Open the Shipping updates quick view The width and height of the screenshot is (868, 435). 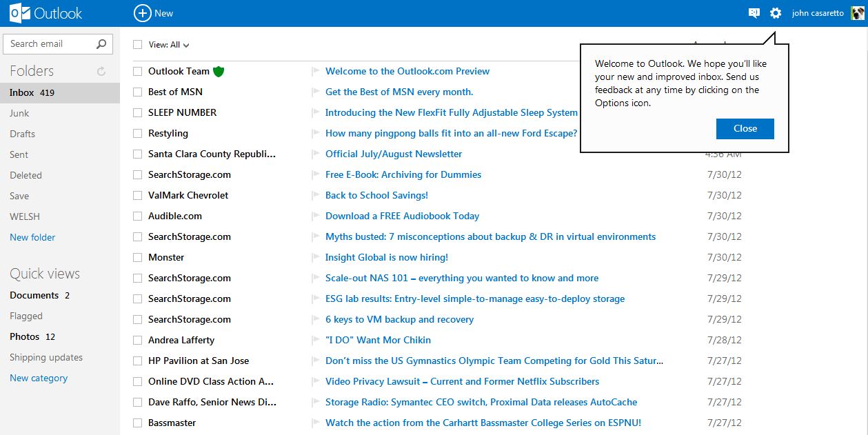46,357
